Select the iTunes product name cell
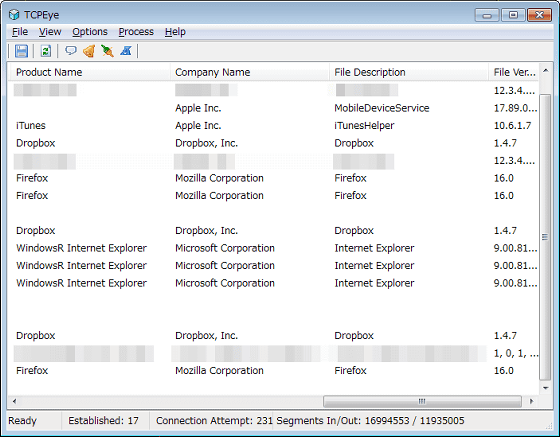The height and width of the screenshot is (437, 560). (x=31, y=126)
